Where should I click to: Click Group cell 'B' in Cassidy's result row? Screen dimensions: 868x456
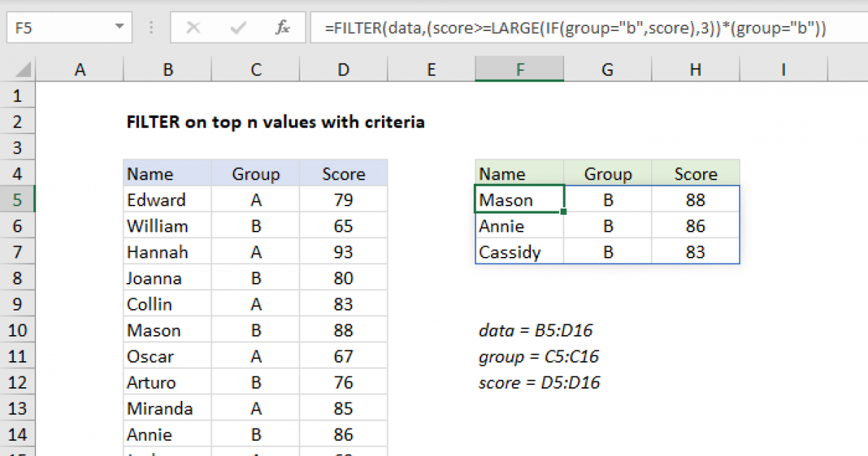point(608,252)
